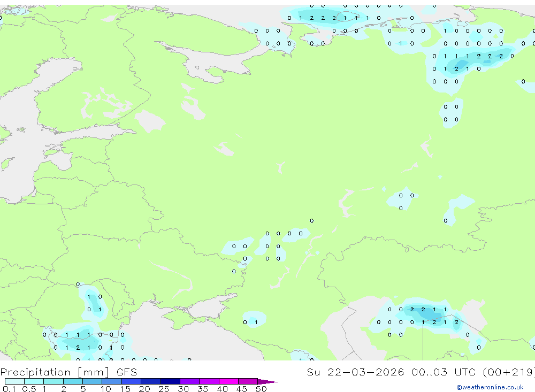Pick the 1–2 mm legend color box

[x=53, y=381]
